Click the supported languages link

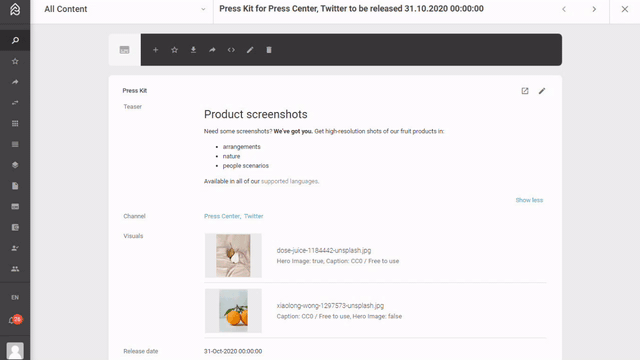289,181
